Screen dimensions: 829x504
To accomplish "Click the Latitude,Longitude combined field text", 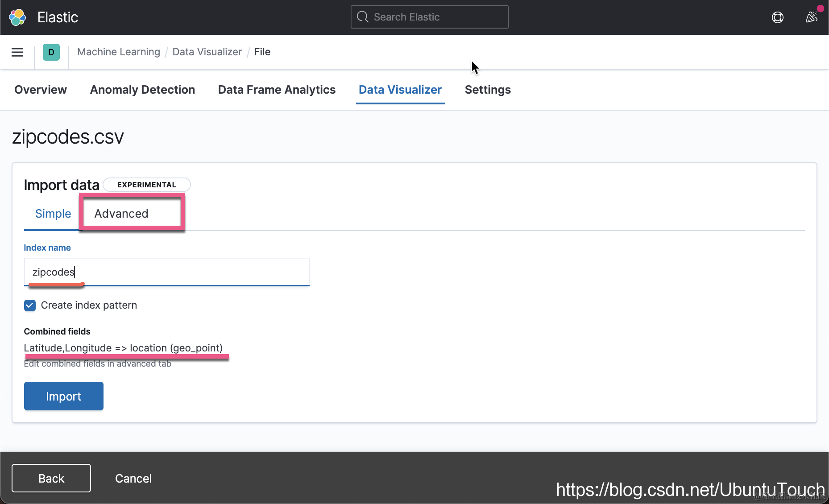I will click(x=123, y=348).
